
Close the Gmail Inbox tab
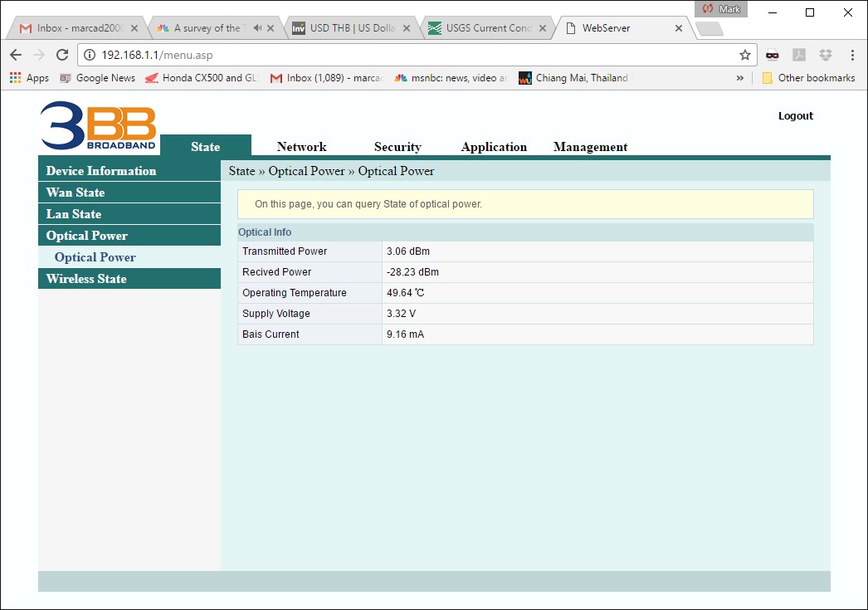point(134,28)
